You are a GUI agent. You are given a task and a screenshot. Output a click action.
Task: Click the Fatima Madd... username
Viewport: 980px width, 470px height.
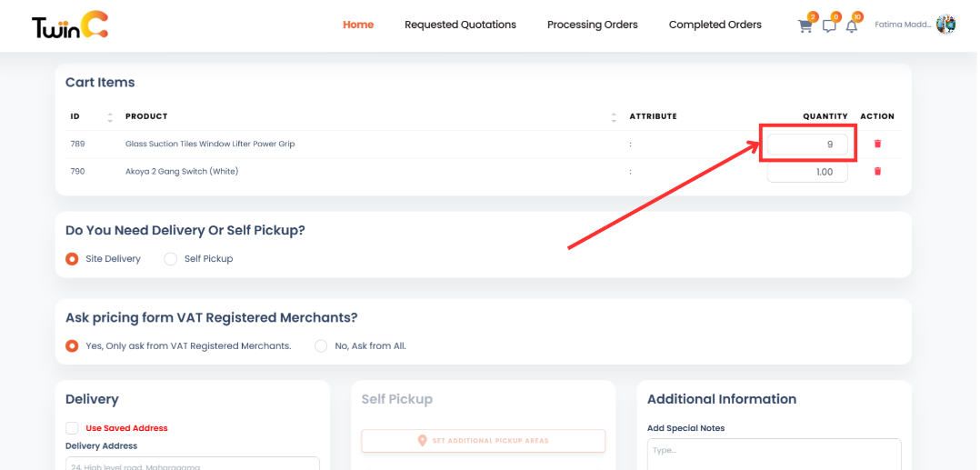coord(903,25)
